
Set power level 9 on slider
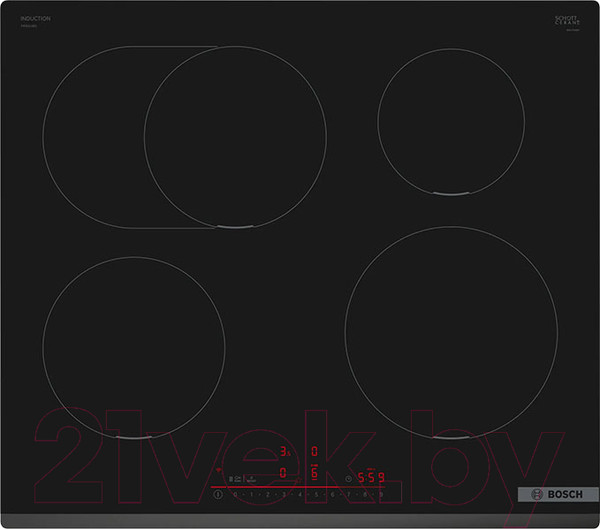tap(382, 495)
